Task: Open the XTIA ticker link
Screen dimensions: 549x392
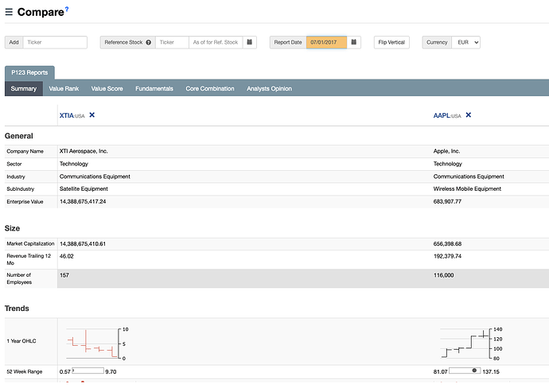Action: [67, 115]
